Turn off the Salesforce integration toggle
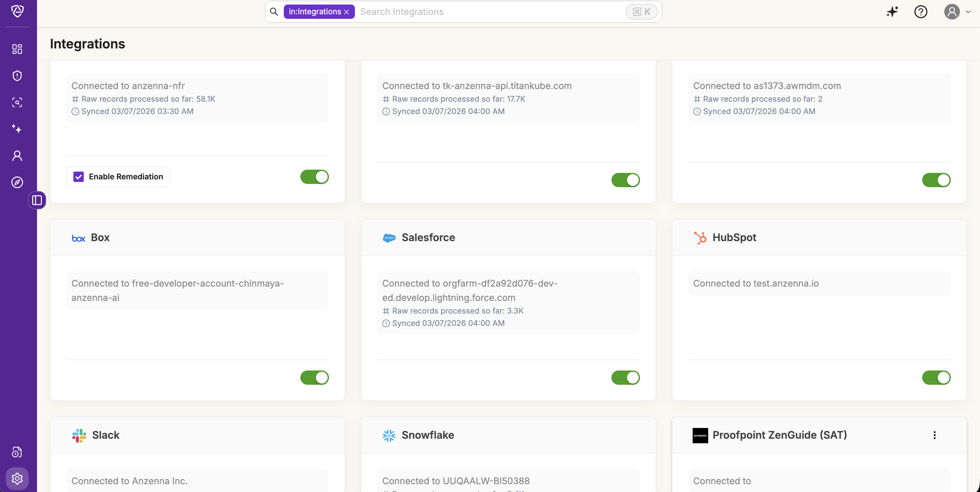980x492 pixels. tap(625, 377)
